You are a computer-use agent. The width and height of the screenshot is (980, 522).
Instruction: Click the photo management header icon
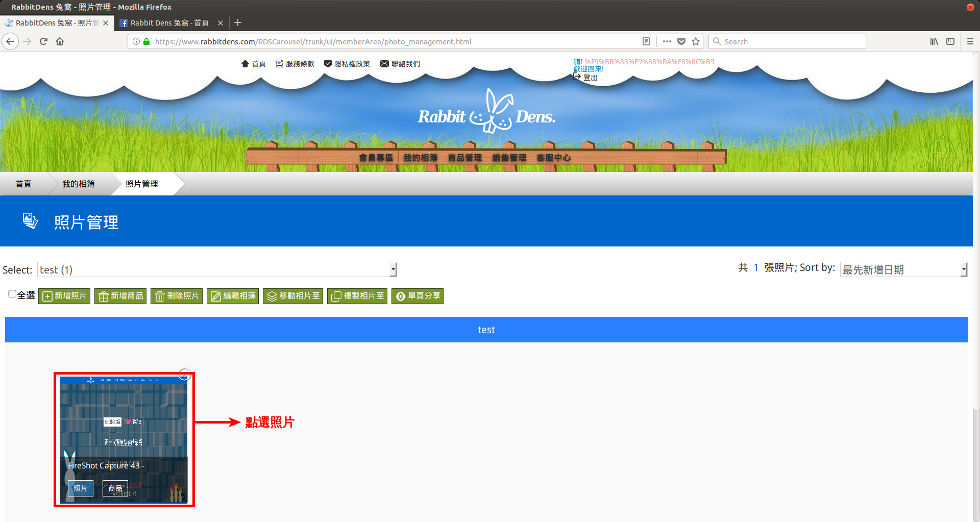[x=30, y=221]
